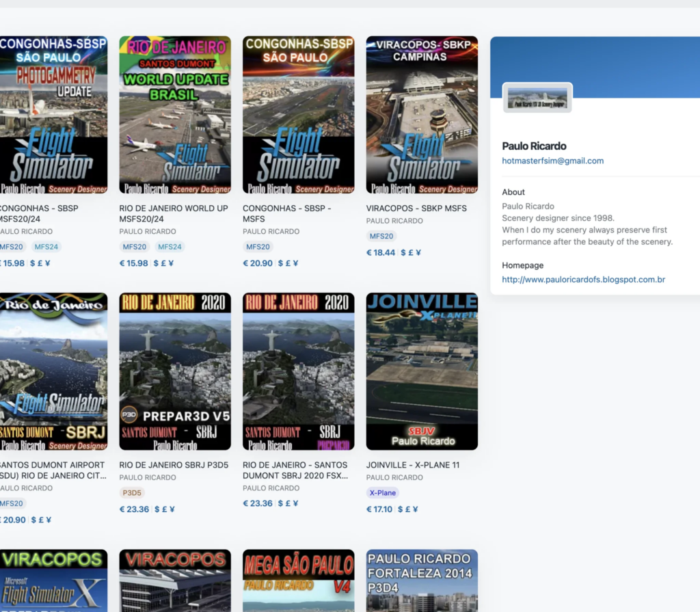Open the Viracopos SBKP Campinas cover image

tap(422, 115)
